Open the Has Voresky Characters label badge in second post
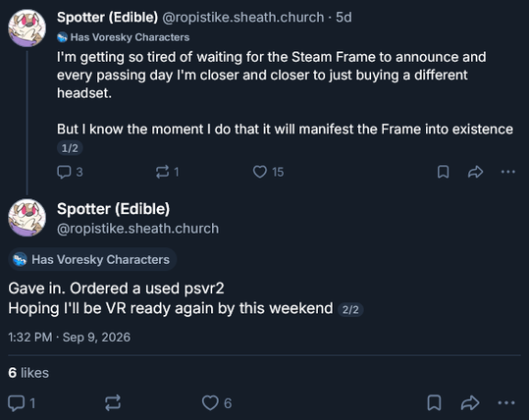Image resolution: width=529 pixels, height=420 pixels. tap(92, 259)
